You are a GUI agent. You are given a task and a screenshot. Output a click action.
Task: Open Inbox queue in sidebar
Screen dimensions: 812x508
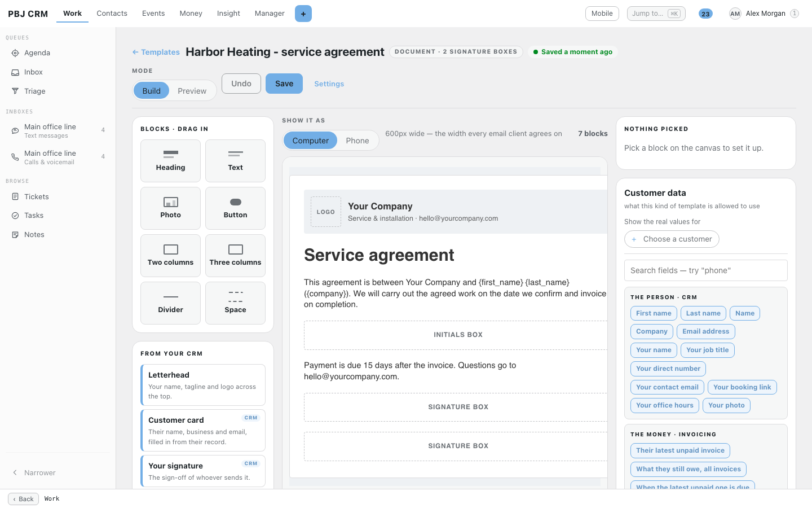coord(58,72)
